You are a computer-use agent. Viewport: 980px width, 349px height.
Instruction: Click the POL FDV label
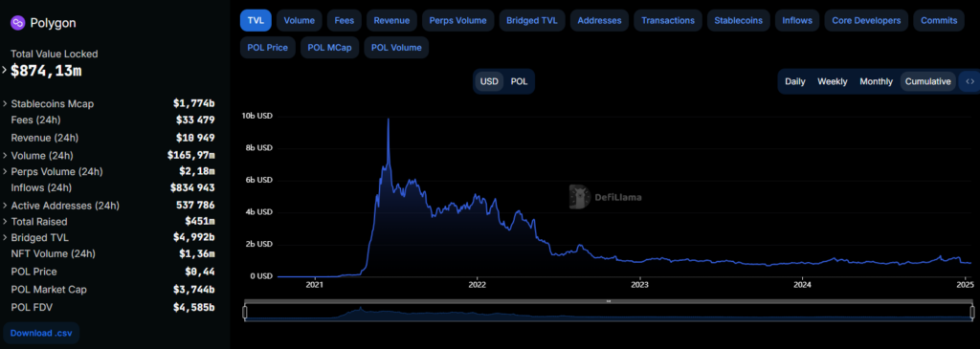pyautogui.click(x=33, y=307)
